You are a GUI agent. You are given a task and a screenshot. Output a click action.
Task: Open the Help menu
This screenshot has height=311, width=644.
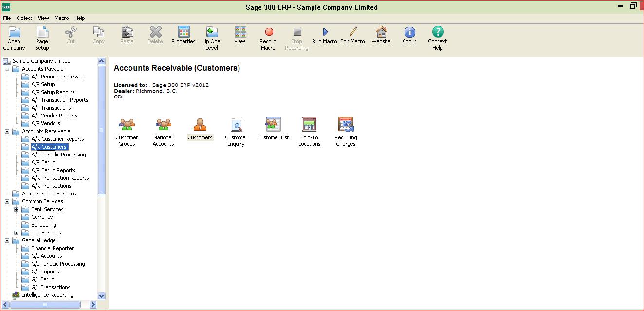click(x=80, y=18)
